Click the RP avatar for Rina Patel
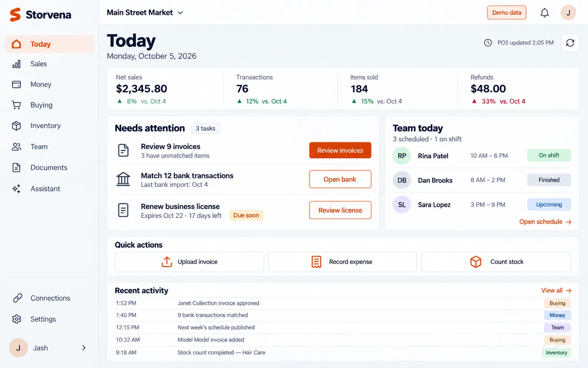This screenshot has width=588, height=368. point(402,156)
